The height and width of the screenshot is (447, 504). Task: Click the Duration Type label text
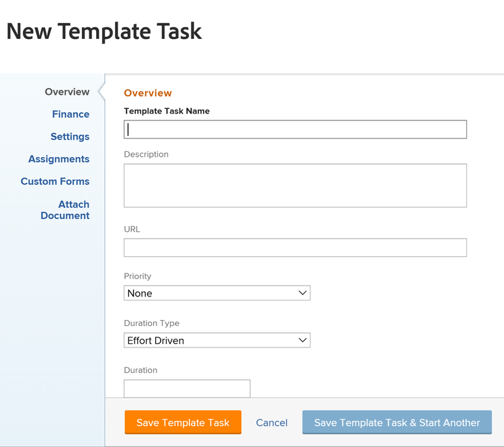coord(151,323)
